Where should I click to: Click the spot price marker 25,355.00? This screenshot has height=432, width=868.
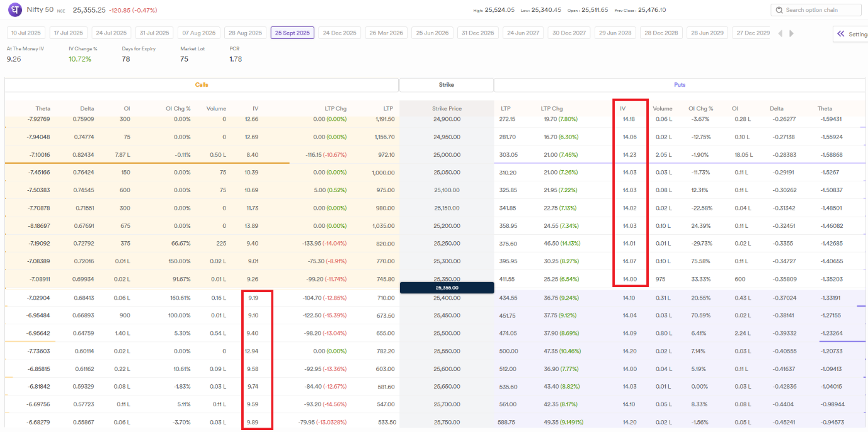pos(447,287)
